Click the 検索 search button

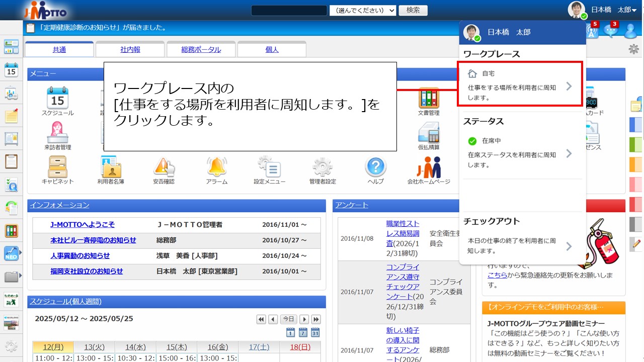coord(413,11)
